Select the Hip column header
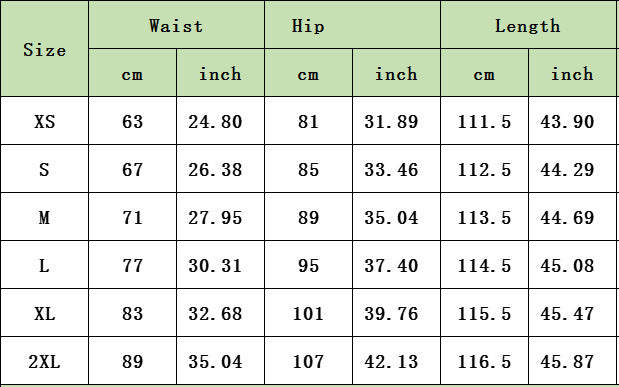619x387 pixels. (353, 25)
